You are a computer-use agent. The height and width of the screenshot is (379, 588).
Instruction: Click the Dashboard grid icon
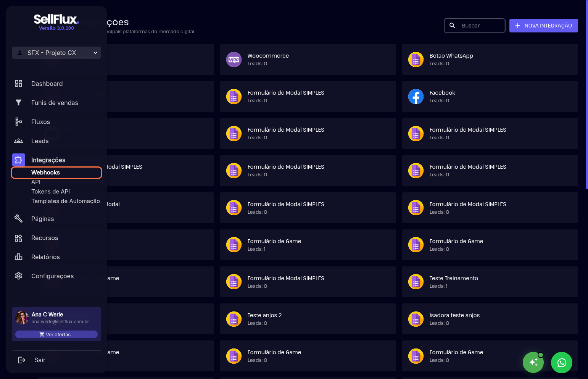coord(18,84)
